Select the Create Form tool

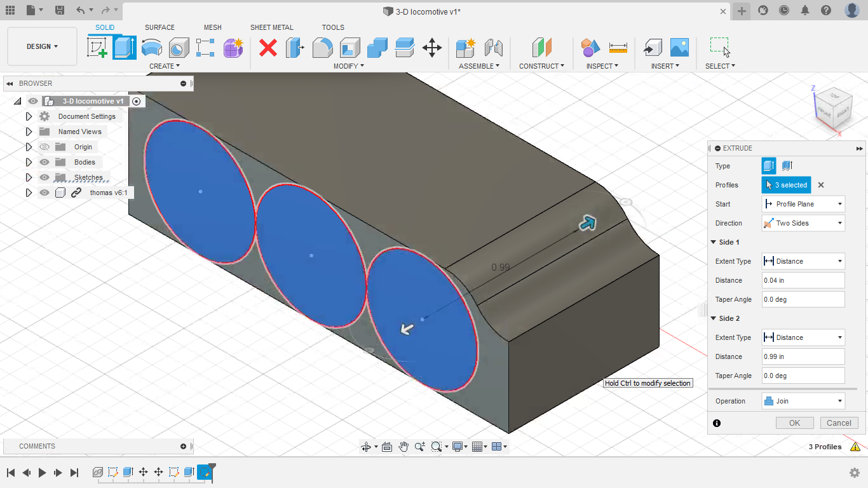point(233,48)
